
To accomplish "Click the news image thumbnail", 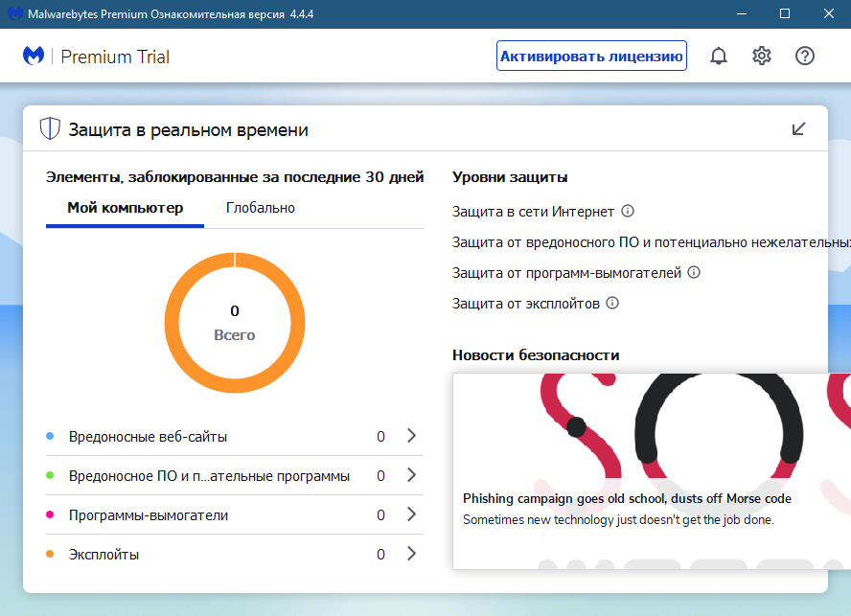I will tap(652, 426).
